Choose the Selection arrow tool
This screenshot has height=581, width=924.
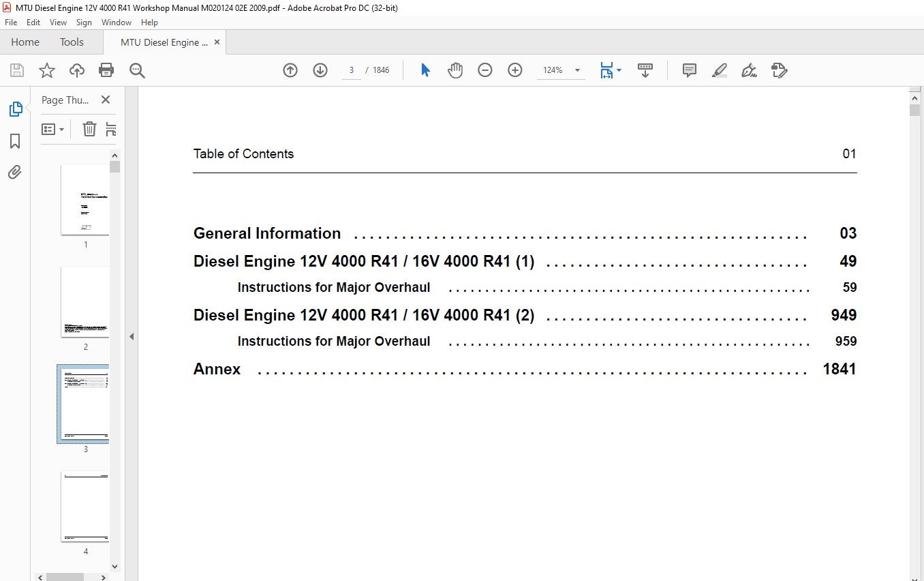426,70
